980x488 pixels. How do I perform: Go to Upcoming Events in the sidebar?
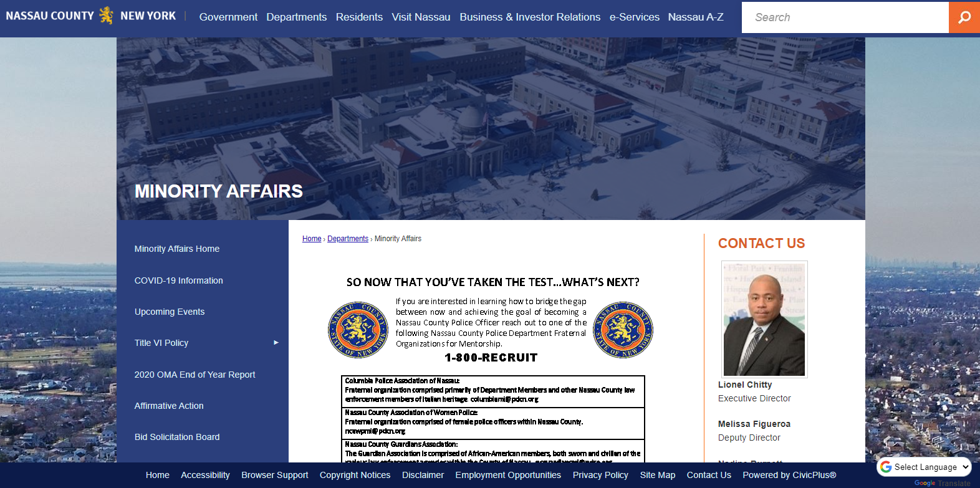click(x=170, y=312)
